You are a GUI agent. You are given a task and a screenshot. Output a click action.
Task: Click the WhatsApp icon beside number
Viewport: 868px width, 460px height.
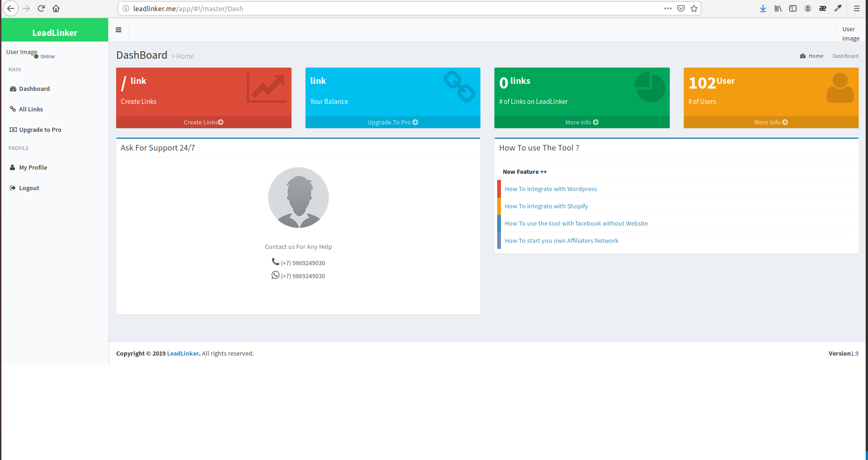(275, 275)
